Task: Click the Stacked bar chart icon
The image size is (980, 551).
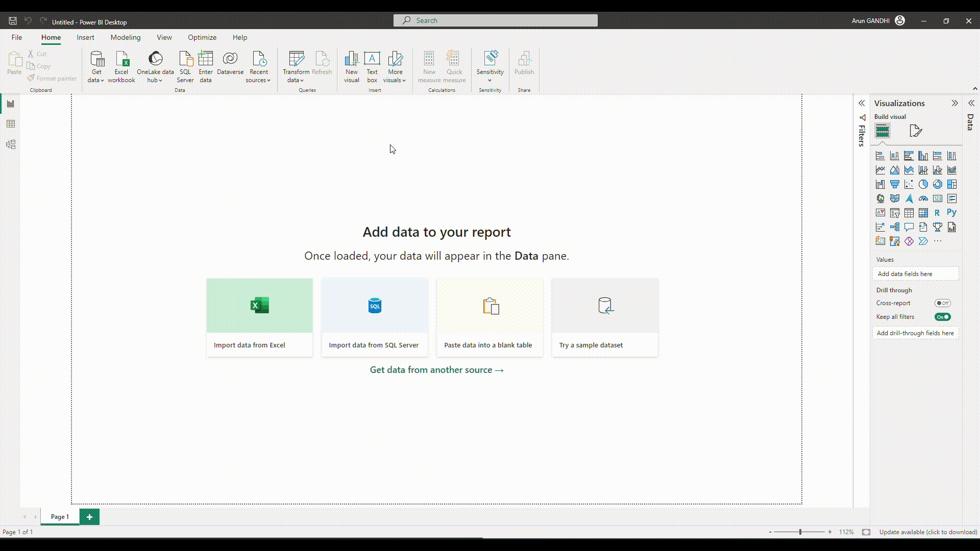Action: click(880, 156)
